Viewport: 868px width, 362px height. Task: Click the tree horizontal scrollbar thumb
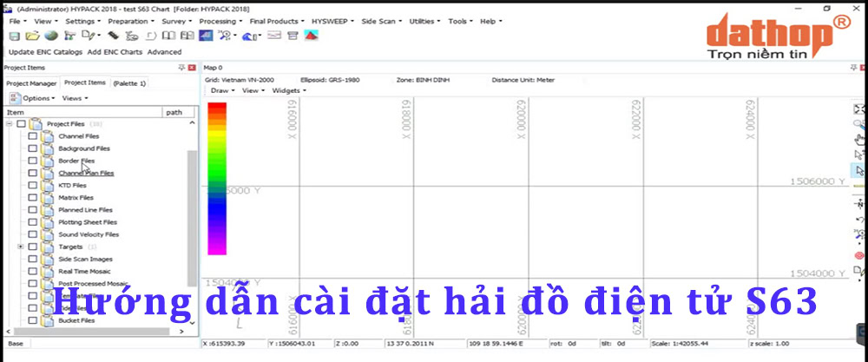click(91, 331)
